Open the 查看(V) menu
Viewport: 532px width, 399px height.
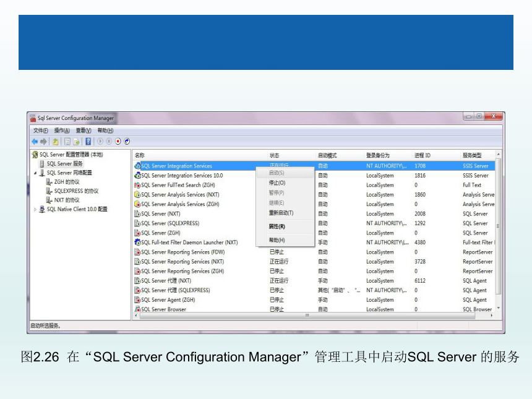click(84, 131)
